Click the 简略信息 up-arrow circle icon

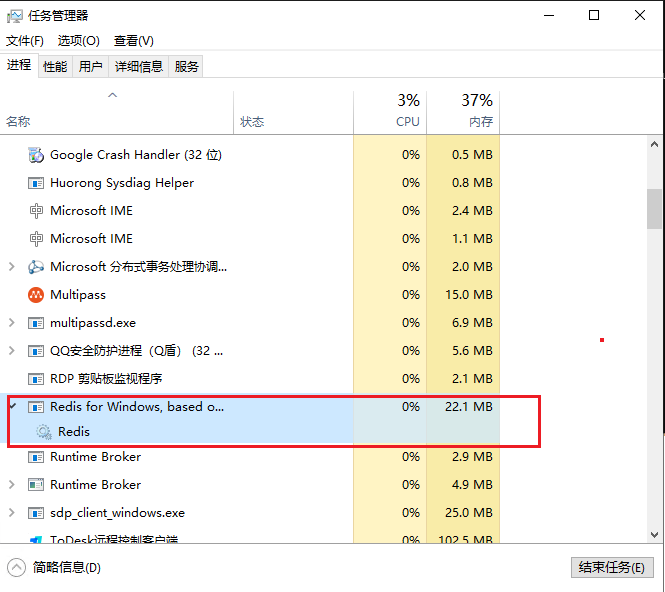pos(17,567)
